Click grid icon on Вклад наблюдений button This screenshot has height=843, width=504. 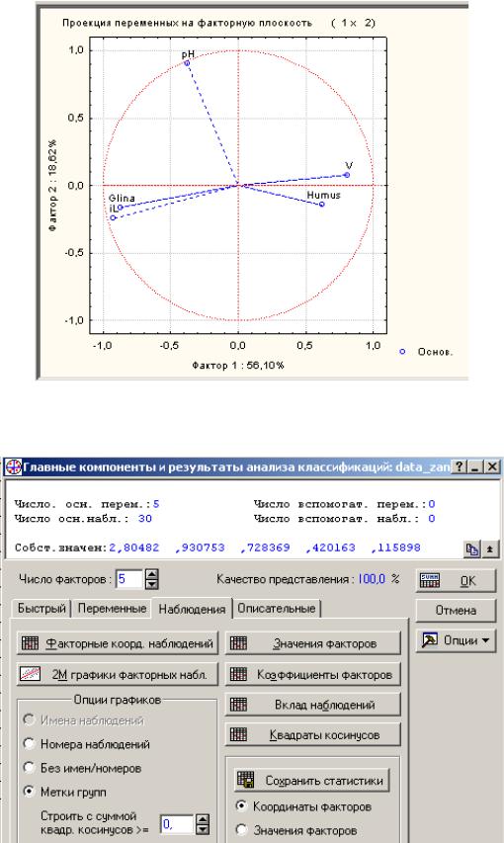coord(238,705)
